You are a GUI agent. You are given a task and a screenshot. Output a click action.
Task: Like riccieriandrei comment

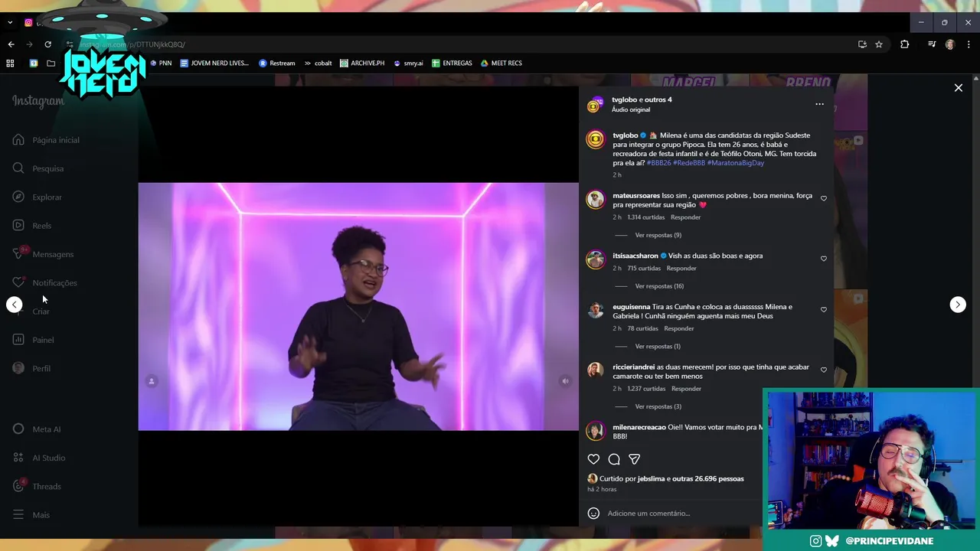pyautogui.click(x=824, y=370)
